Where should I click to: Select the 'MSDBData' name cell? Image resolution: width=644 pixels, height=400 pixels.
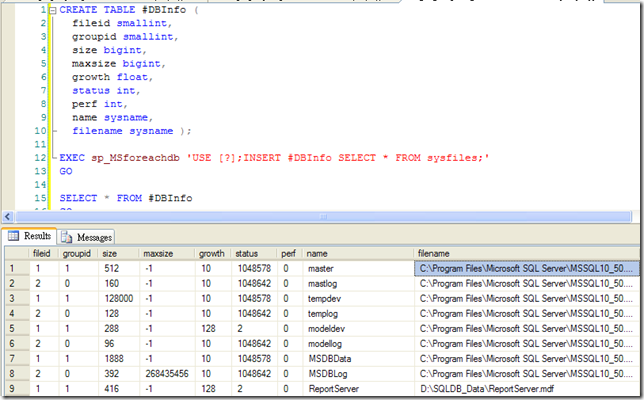click(x=359, y=359)
